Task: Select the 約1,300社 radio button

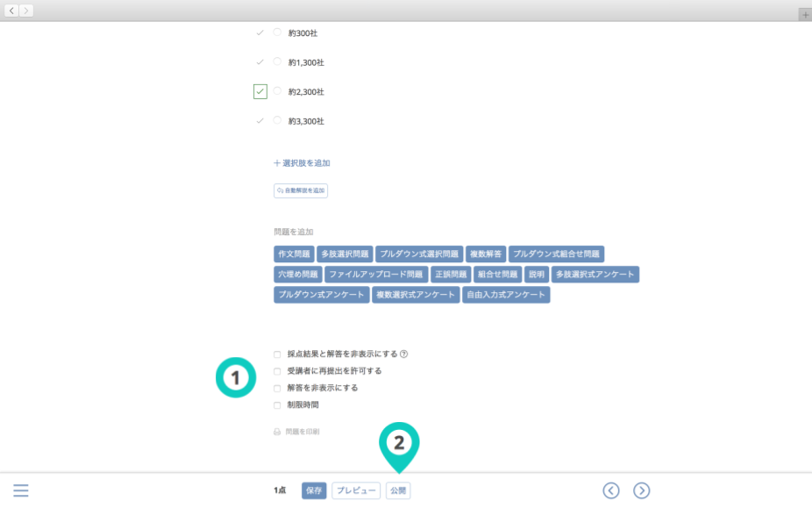Action: [x=277, y=62]
